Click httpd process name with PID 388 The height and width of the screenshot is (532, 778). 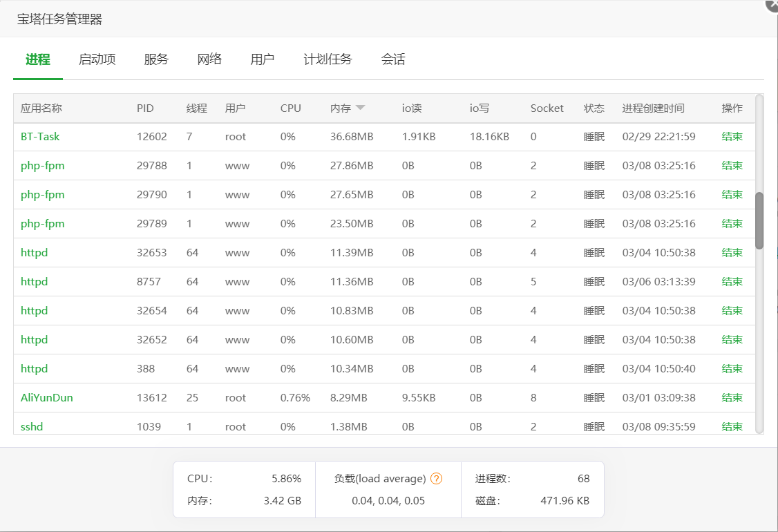click(34, 369)
